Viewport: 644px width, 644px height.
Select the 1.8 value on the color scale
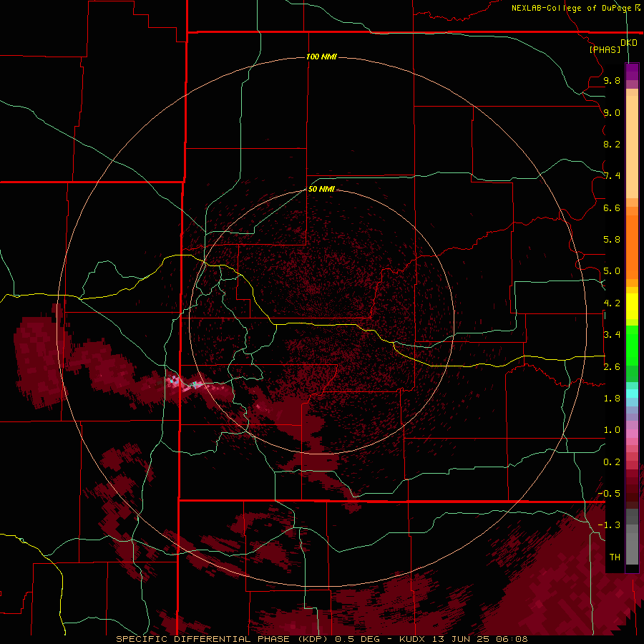pos(612,398)
